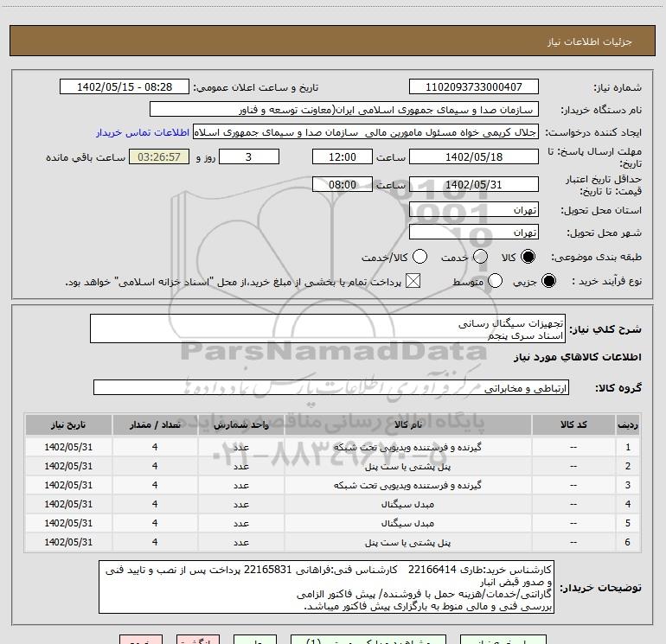Click the نام دستگاه خریدار field

tap(344, 110)
